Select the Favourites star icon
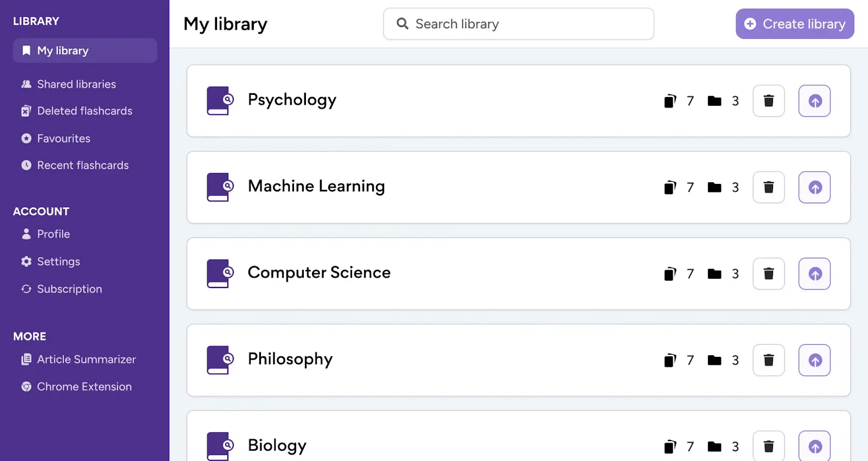 (27, 138)
